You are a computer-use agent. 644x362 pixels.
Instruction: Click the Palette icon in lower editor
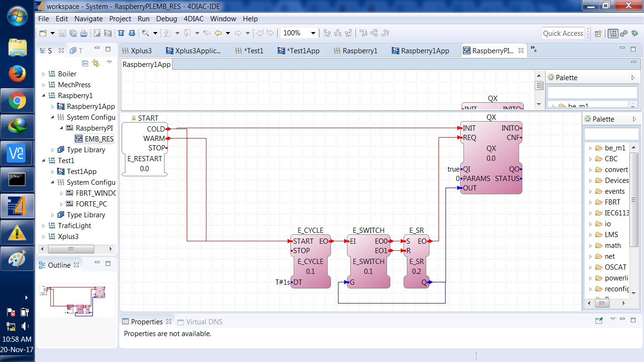tap(587, 119)
